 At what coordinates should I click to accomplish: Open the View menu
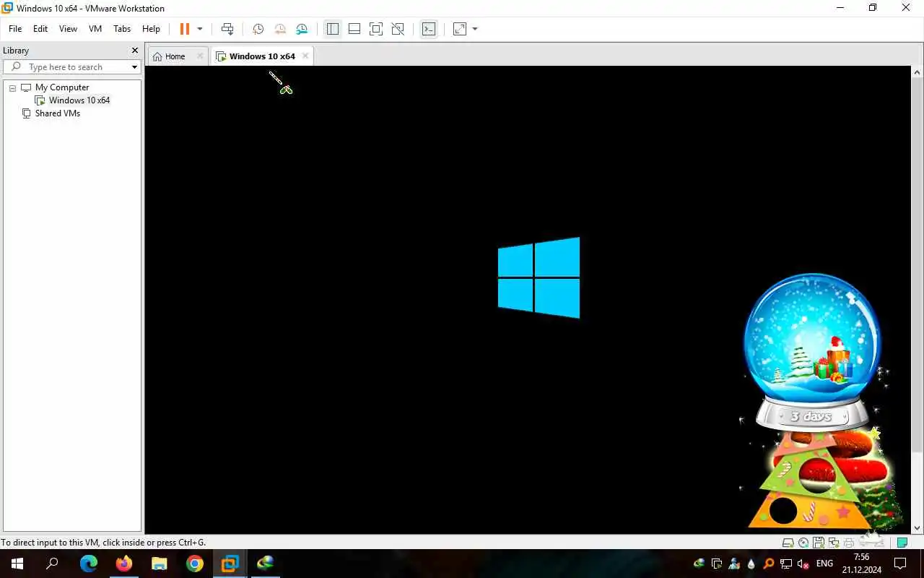point(68,29)
